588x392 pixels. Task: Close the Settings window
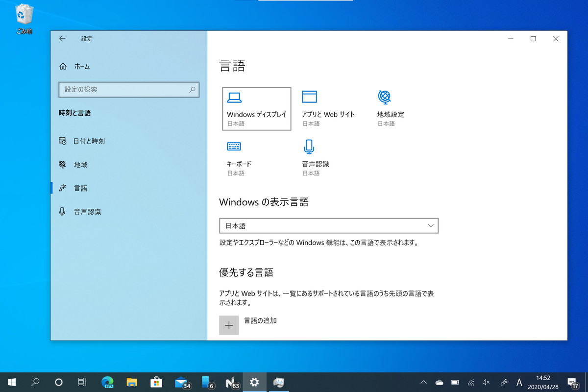click(556, 39)
